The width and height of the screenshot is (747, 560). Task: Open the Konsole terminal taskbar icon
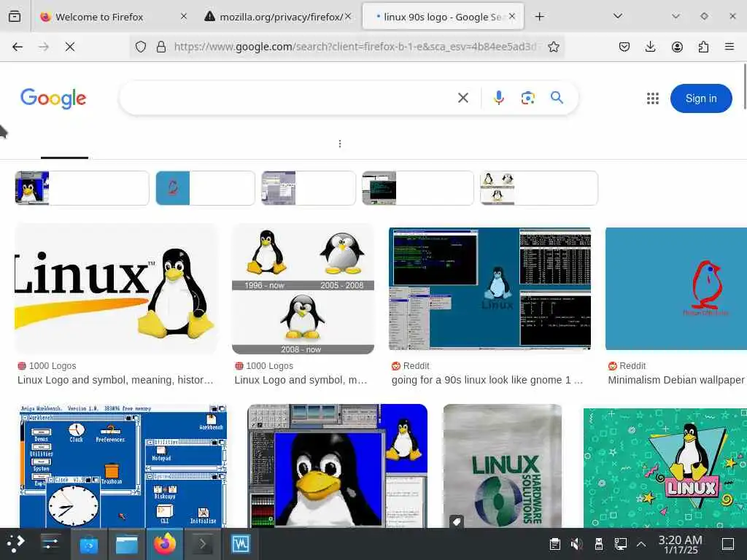click(203, 544)
